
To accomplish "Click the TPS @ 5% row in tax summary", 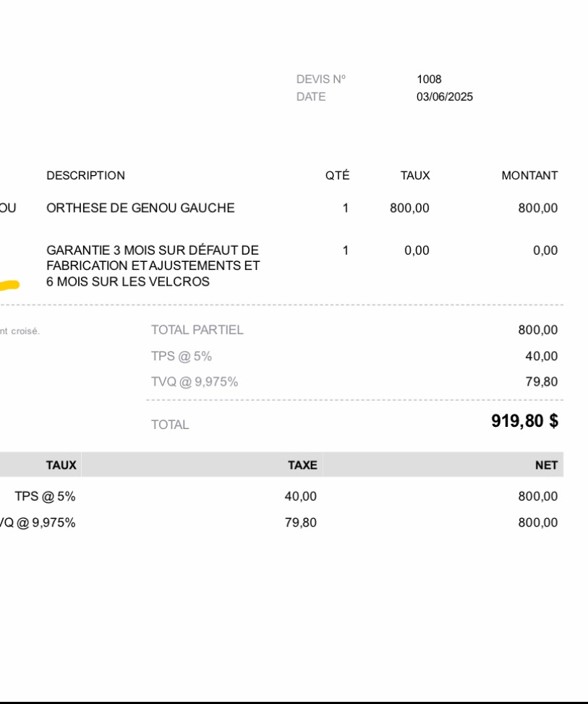I will click(x=45, y=497).
